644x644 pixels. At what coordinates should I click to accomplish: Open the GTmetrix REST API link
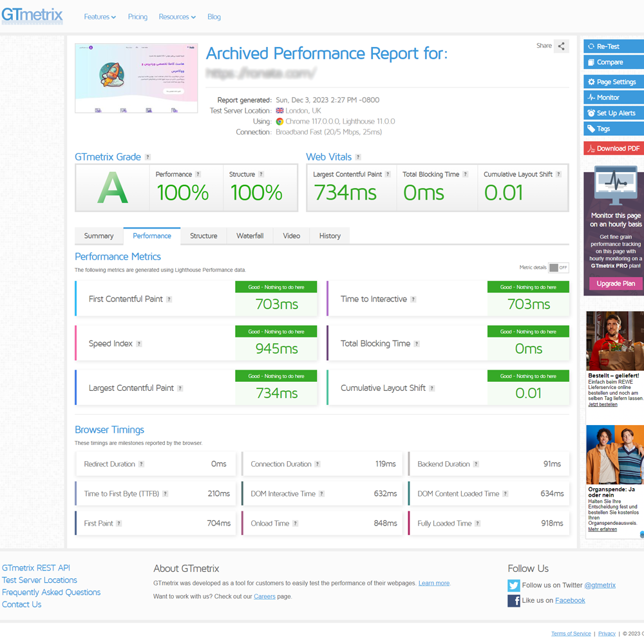(x=35, y=567)
